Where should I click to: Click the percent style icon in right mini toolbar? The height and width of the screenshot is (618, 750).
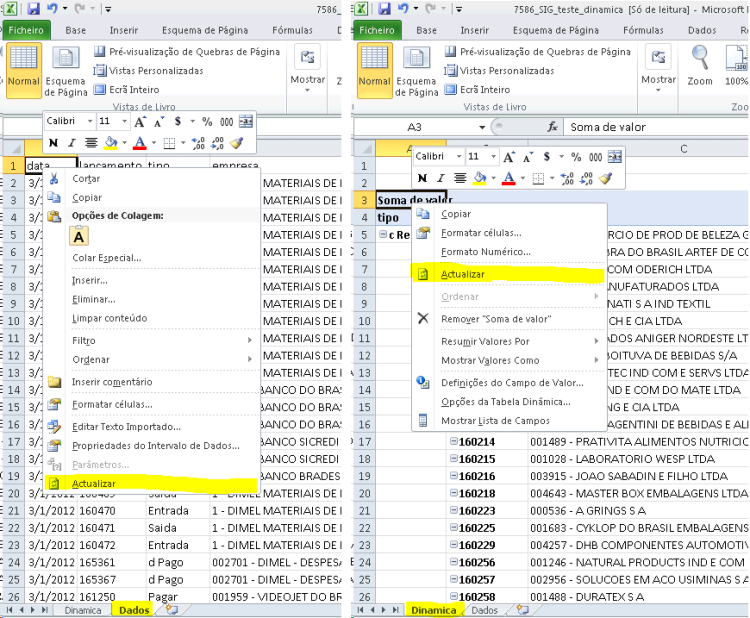[x=576, y=156]
